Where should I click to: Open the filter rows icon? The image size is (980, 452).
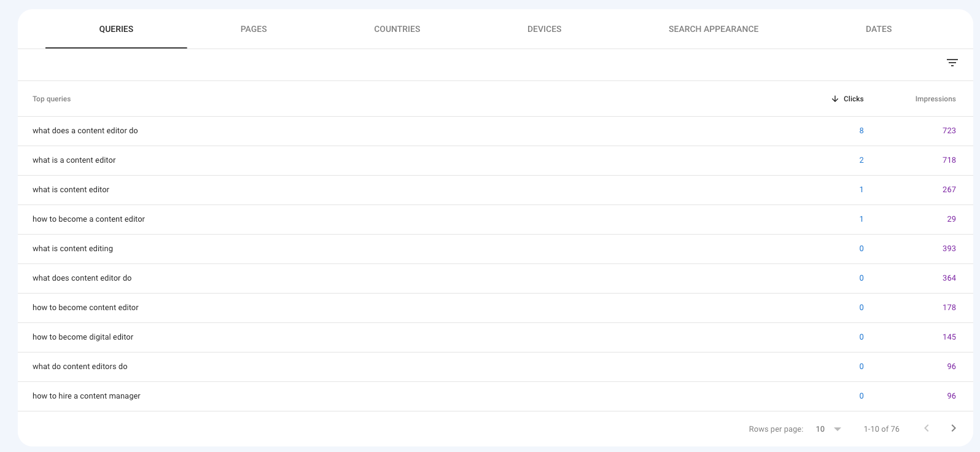pos(952,63)
